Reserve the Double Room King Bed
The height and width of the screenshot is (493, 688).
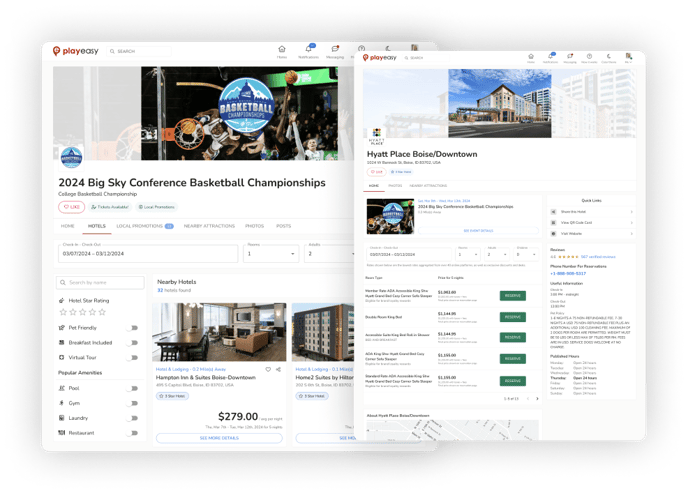[512, 317]
